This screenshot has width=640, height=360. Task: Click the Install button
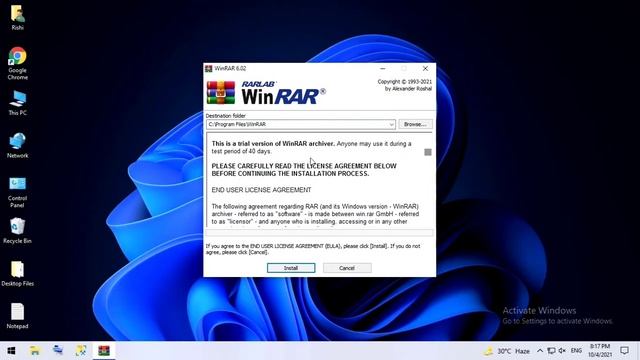click(x=291, y=268)
